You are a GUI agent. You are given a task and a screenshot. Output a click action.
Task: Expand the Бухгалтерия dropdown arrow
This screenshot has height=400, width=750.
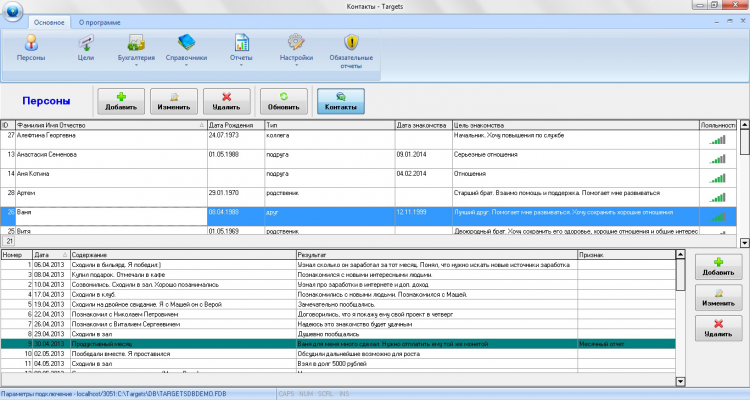click(136, 65)
